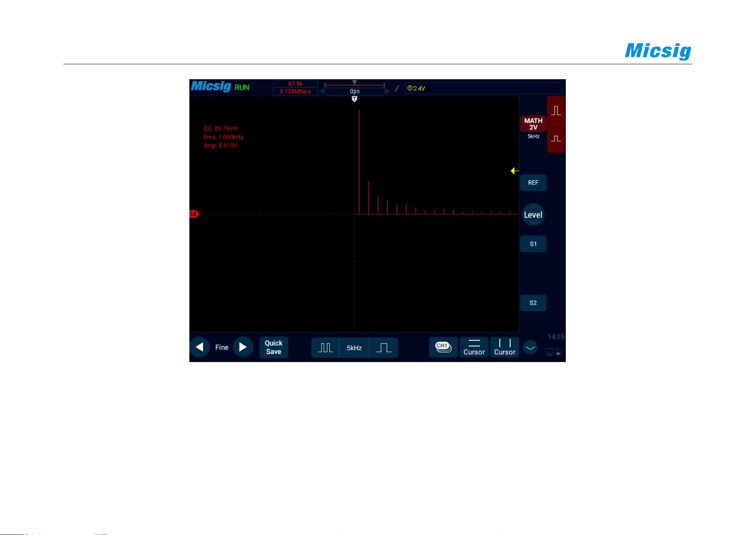The height and width of the screenshot is (535, 756).
Task: Tap the Level trigger knob
Action: (533, 215)
